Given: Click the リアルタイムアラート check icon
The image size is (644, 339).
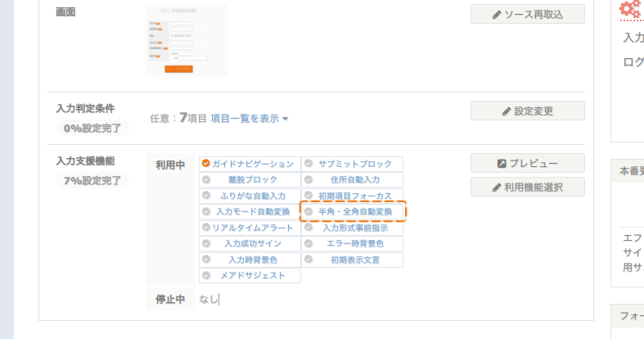Looking at the screenshot, I should pyautogui.click(x=206, y=228).
